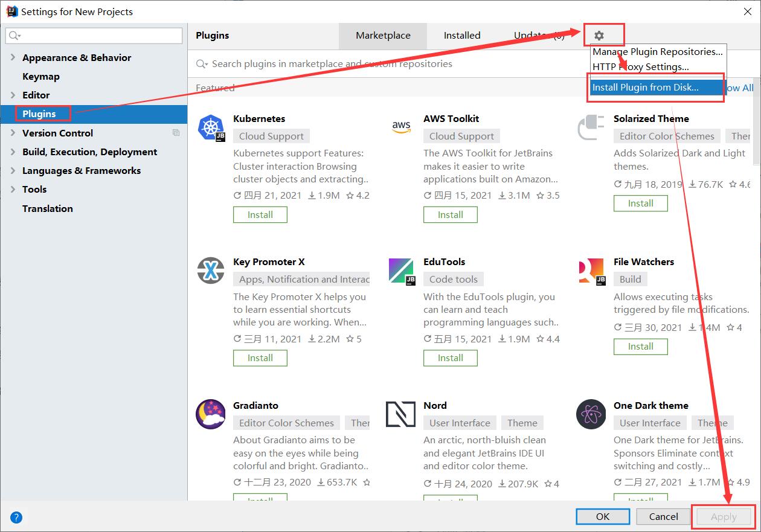Expand the Editor settings node

(x=13, y=95)
